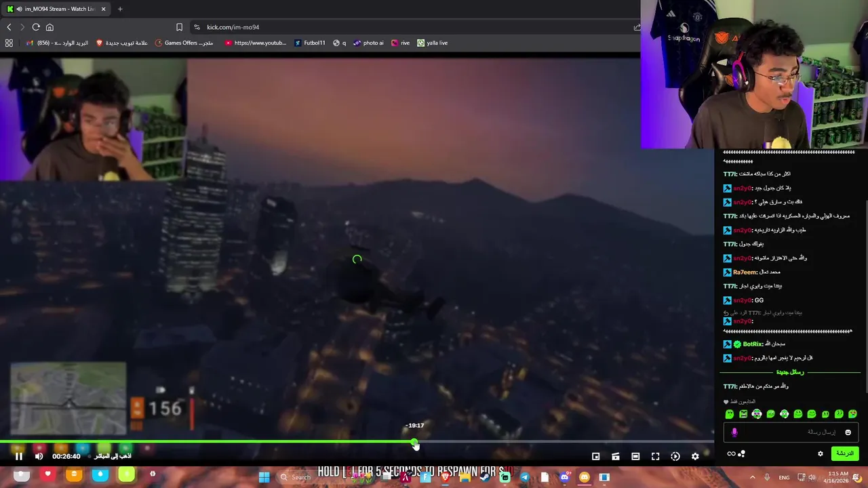The image size is (868, 488).
Task: Click the infinity icon below chat
Action: 731,453
